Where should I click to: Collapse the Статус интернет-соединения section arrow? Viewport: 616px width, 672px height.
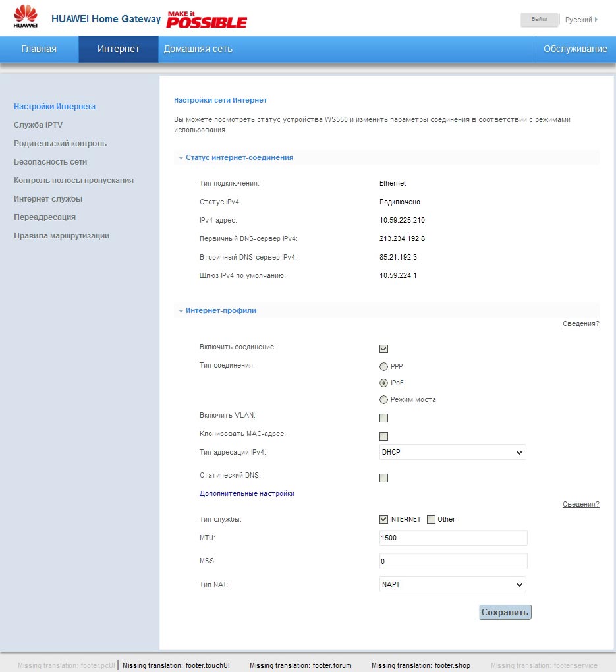pos(181,158)
